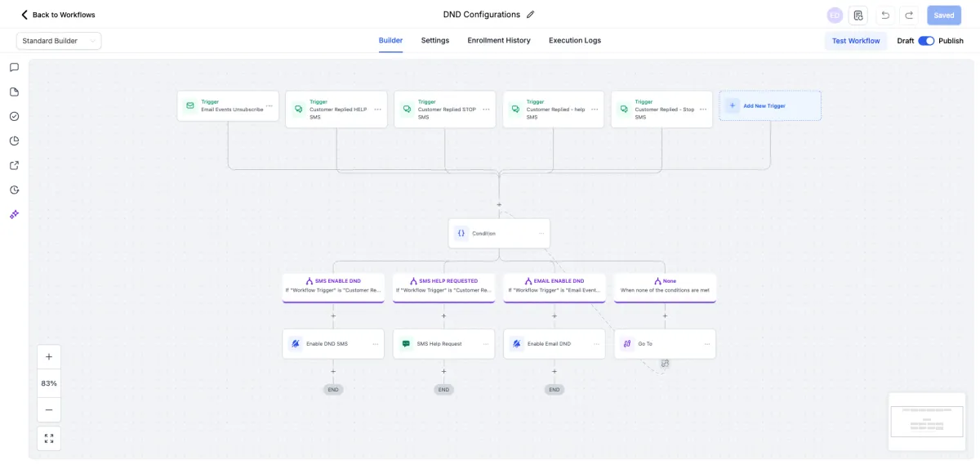Click the redo arrow icon

(x=909, y=16)
